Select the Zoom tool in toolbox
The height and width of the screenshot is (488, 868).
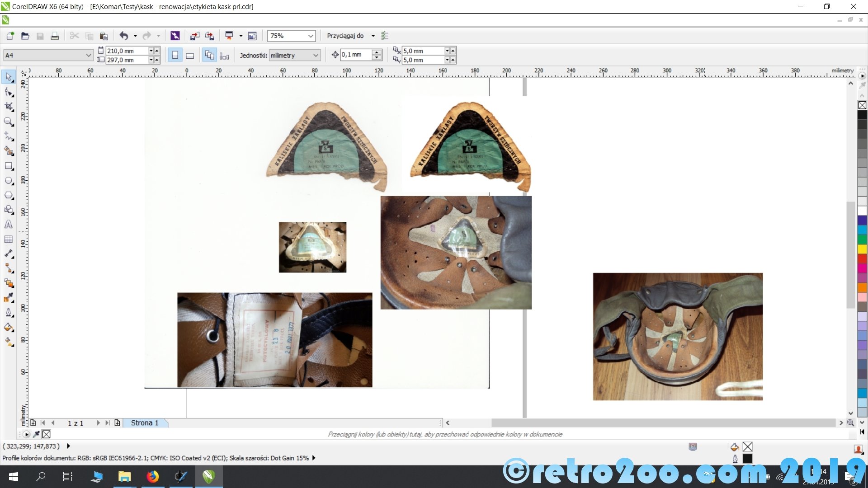coord(9,122)
